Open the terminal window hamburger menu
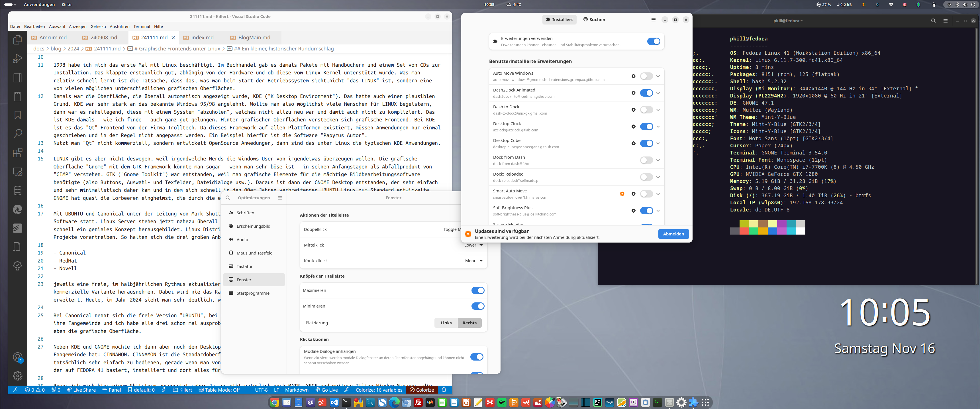This screenshot has height=409, width=980. click(x=945, y=21)
